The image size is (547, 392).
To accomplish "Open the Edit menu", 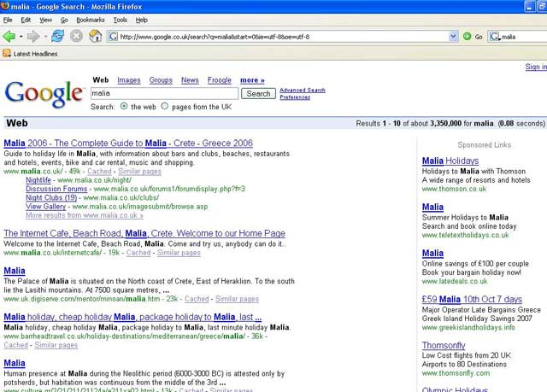I will tap(26, 20).
